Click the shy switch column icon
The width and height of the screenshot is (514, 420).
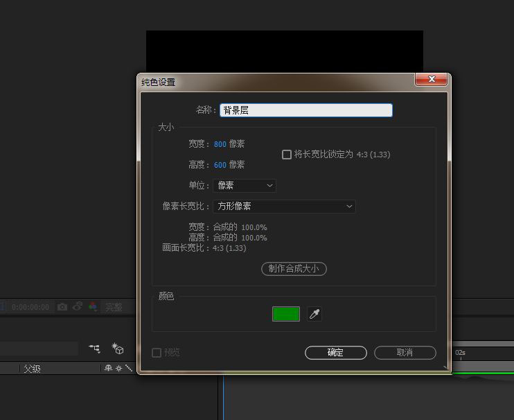pos(108,368)
